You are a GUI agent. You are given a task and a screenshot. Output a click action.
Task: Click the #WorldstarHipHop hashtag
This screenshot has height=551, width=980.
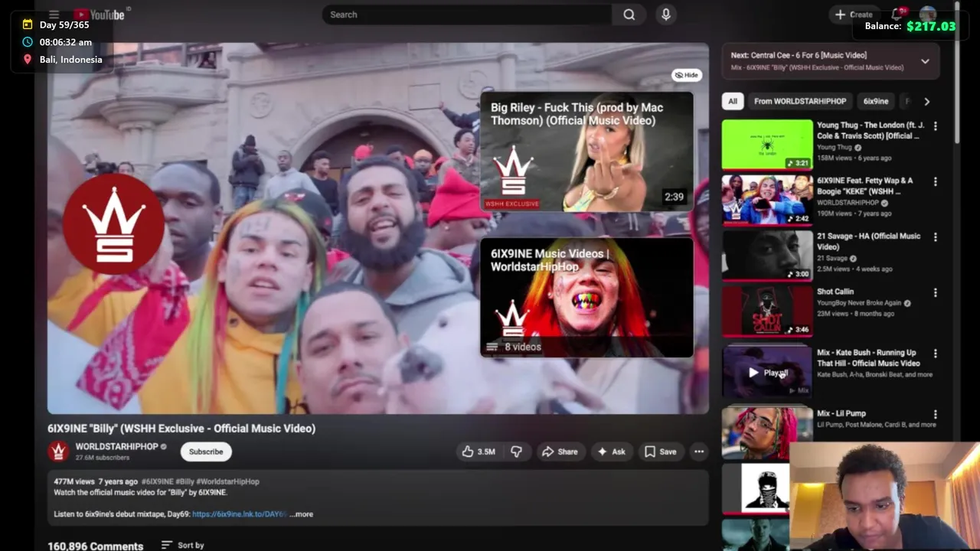(x=227, y=481)
